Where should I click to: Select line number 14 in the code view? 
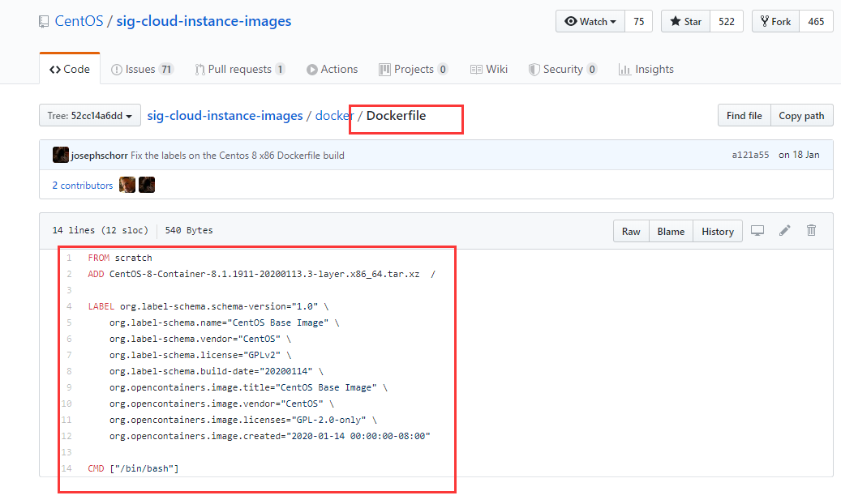pos(67,468)
